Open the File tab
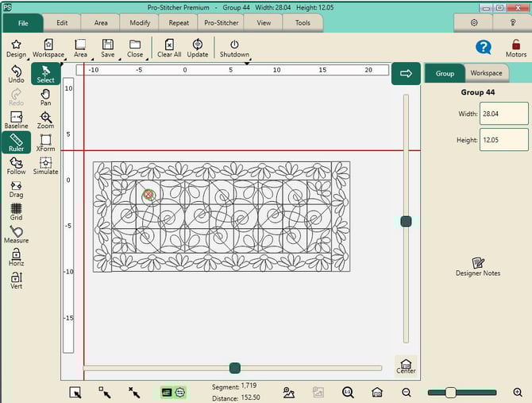 pyautogui.click(x=23, y=23)
